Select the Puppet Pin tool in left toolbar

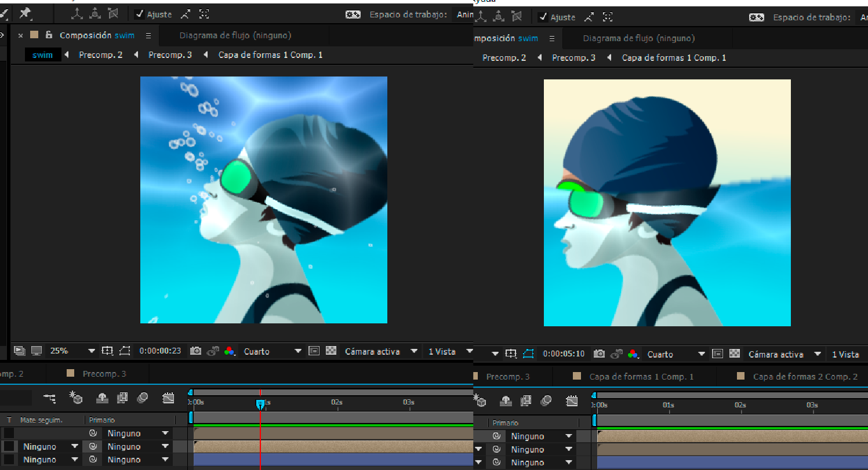coord(26,13)
